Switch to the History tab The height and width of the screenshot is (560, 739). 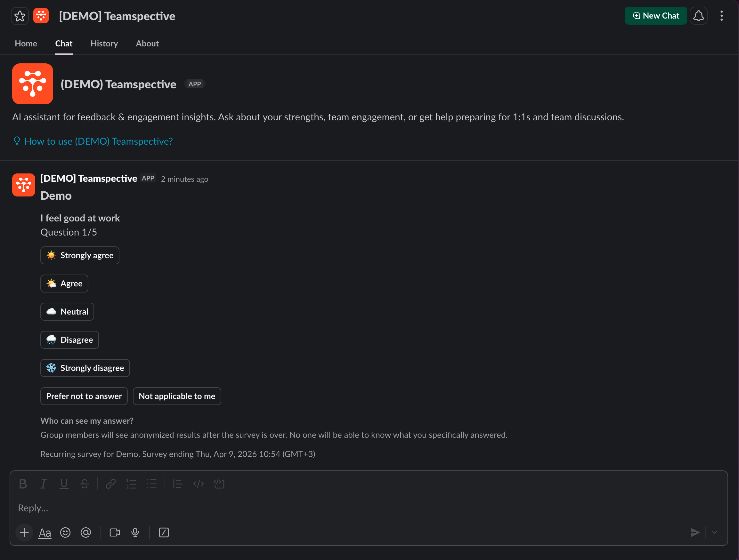(104, 44)
